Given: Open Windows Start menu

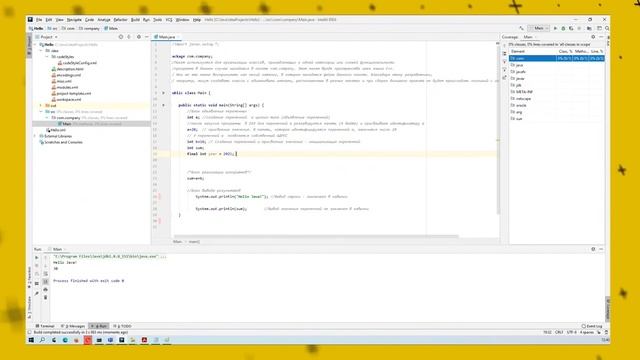Looking at the screenshot, I should [31, 340].
